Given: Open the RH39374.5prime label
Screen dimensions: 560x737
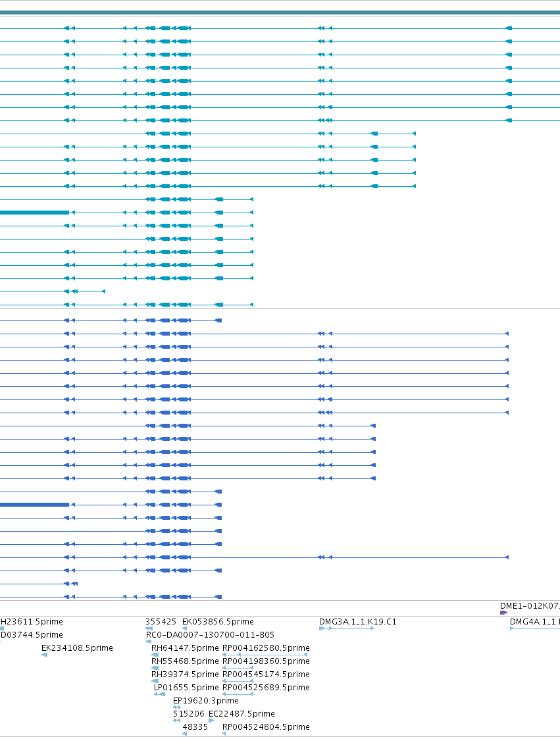Looking at the screenshot, I should click(185, 674).
